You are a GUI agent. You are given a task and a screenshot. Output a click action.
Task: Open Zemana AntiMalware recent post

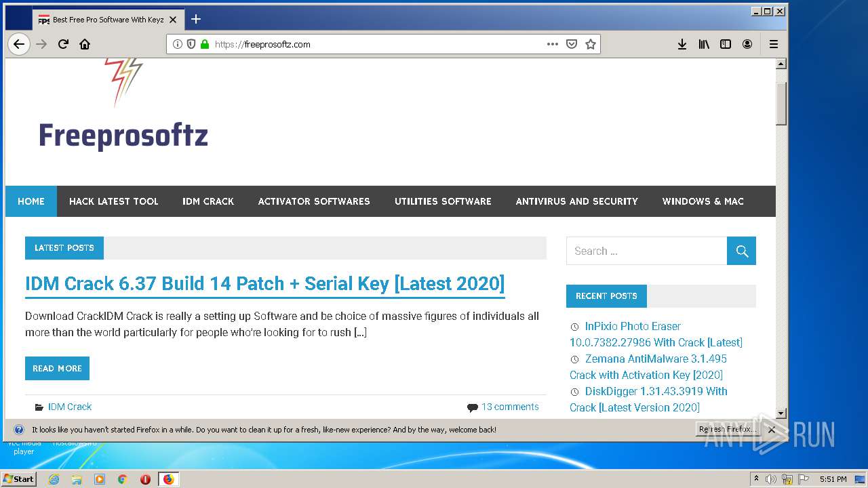click(x=648, y=367)
